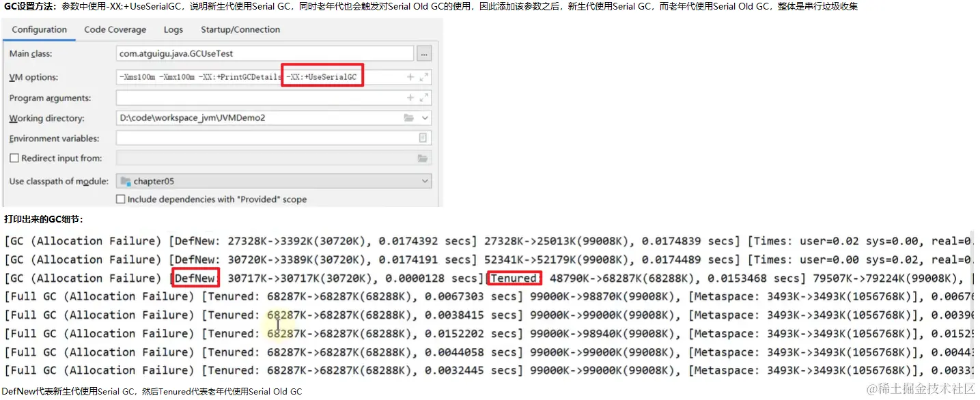Click into the Main class field
The width and height of the screenshot is (980, 400).
click(x=265, y=54)
